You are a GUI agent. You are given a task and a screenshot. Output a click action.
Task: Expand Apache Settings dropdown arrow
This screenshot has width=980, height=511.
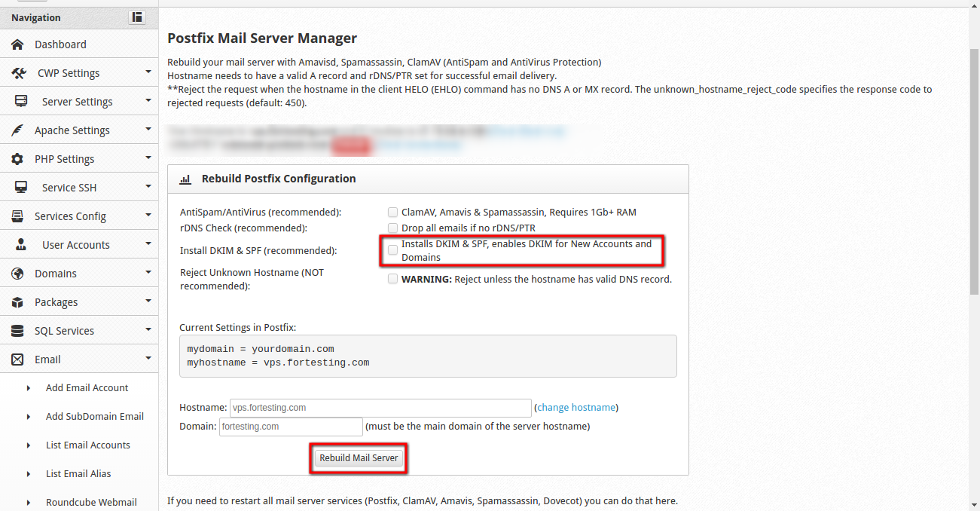148,130
